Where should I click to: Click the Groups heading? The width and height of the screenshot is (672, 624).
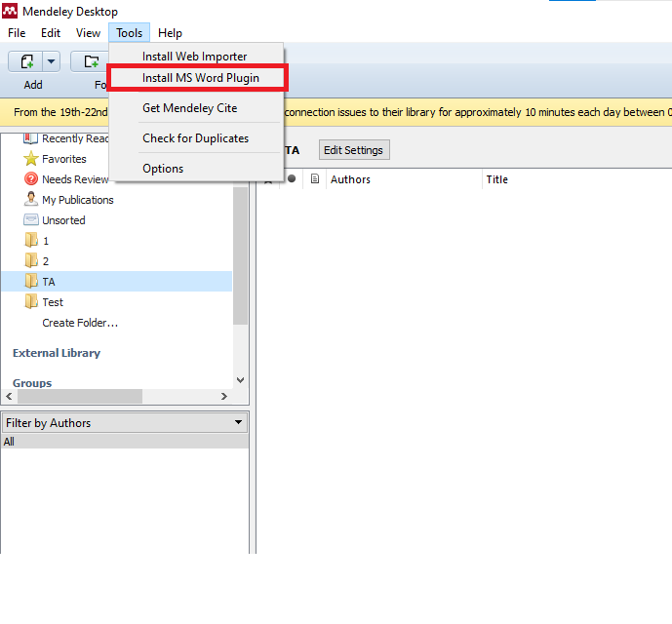tap(32, 383)
